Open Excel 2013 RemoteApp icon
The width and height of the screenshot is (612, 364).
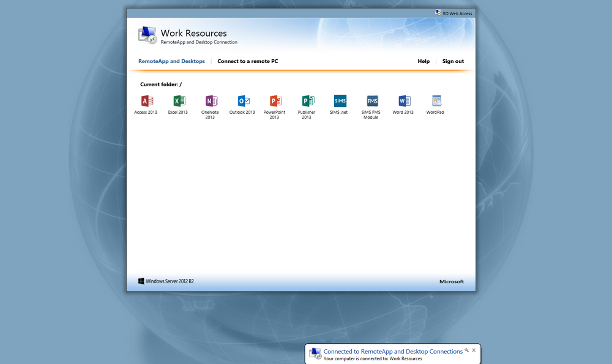[178, 102]
